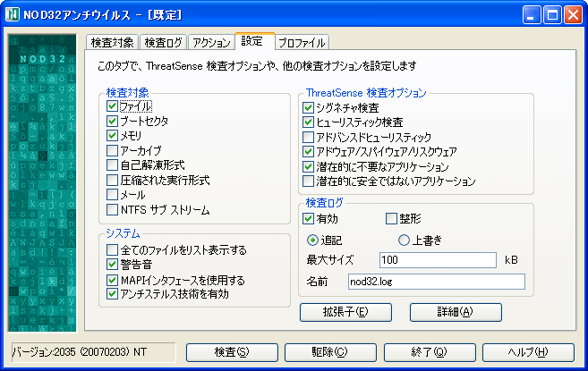Click the 詳細(A) button
The width and height of the screenshot is (588, 371).
pos(456,312)
